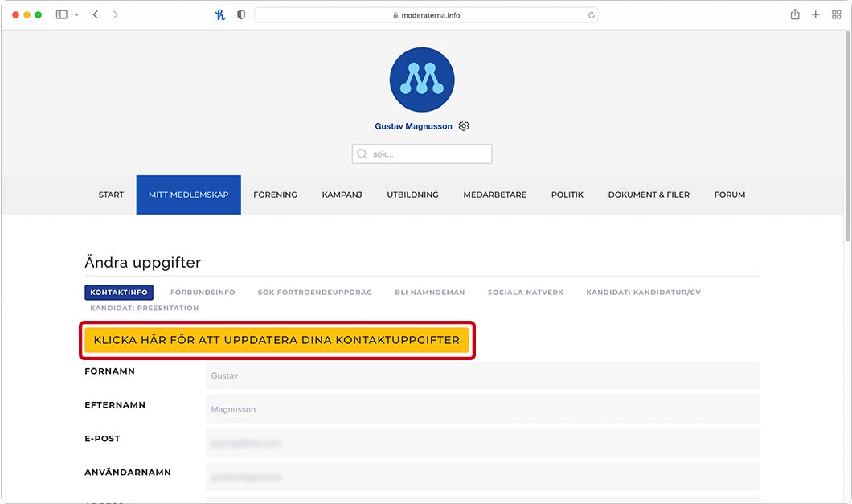Click the Förnamn field containing Gustav

pyautogui.click(x=481, y=375)
